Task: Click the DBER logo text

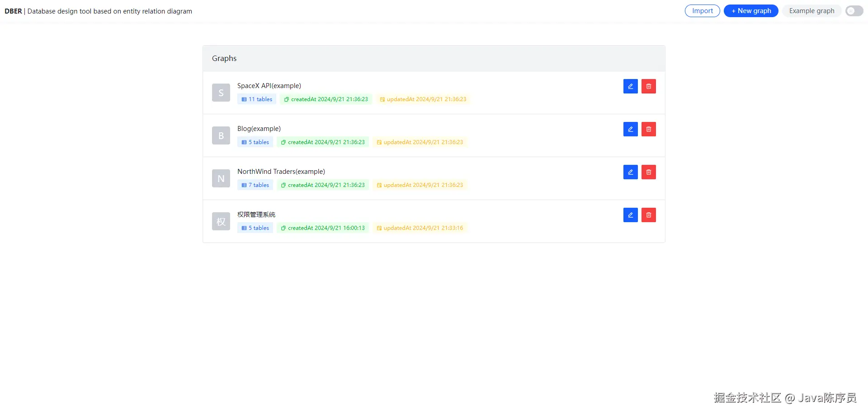Action: coord(13,11)
